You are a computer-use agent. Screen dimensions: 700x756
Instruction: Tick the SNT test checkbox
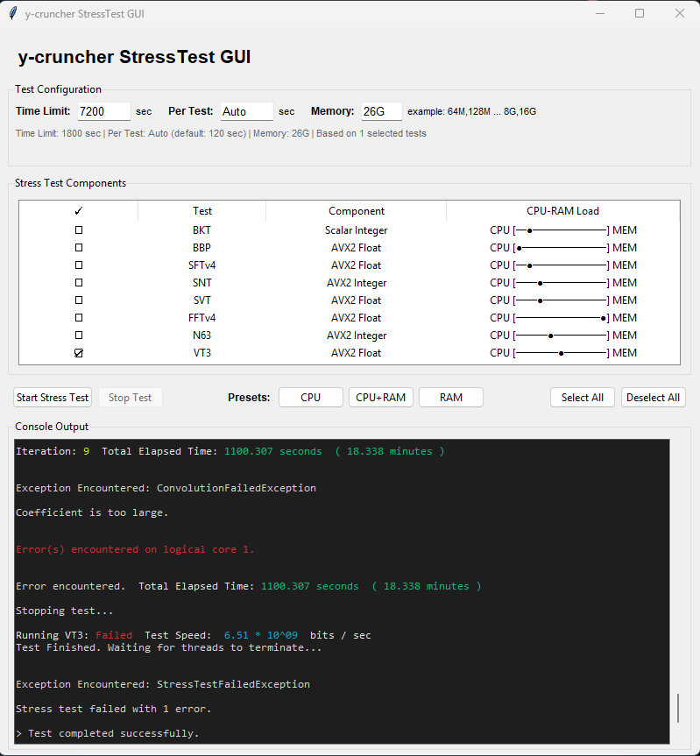(x=79, y=283)
